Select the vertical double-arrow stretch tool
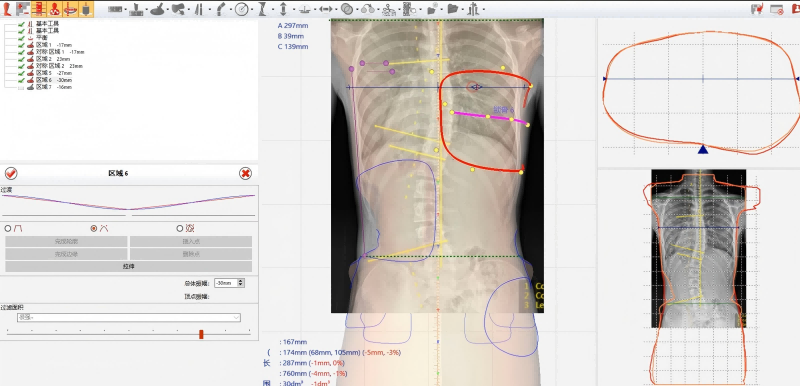The height and width of the screenshot is (386, 800). tap(284, 9)
